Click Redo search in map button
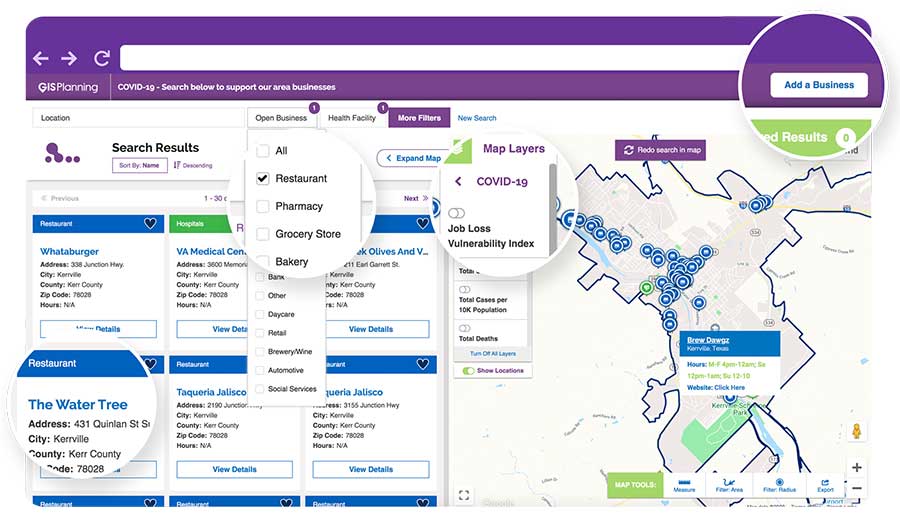 pyautogui.click(x=661, y=150)
